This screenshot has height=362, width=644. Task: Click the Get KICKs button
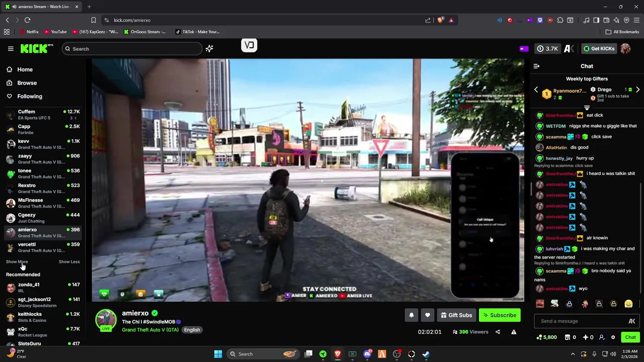[599, 49]
